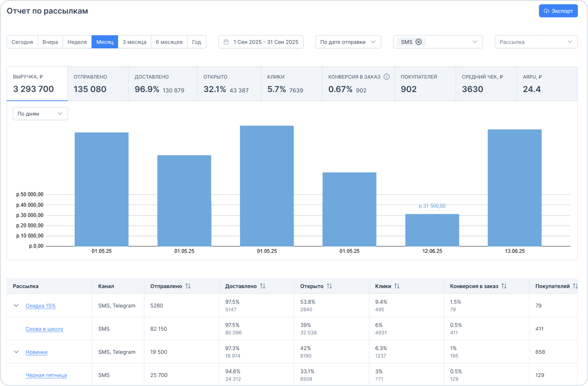
Task: Sort table by Доставлено column
Action: point(263,286)
